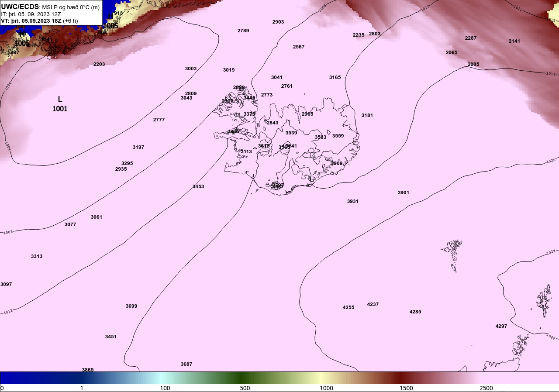Click the 3453 height value

point(198,186)
